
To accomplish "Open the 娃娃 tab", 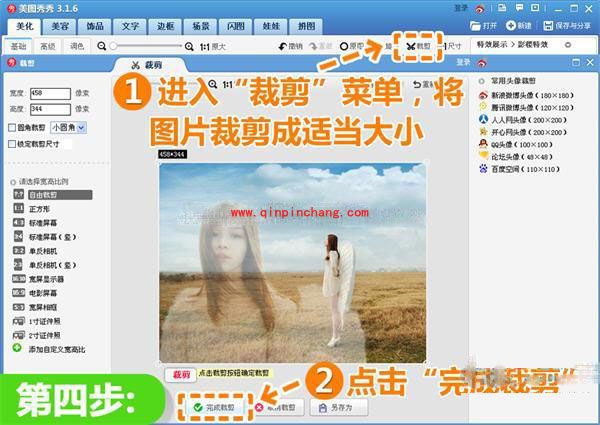I will pos(271,26).
